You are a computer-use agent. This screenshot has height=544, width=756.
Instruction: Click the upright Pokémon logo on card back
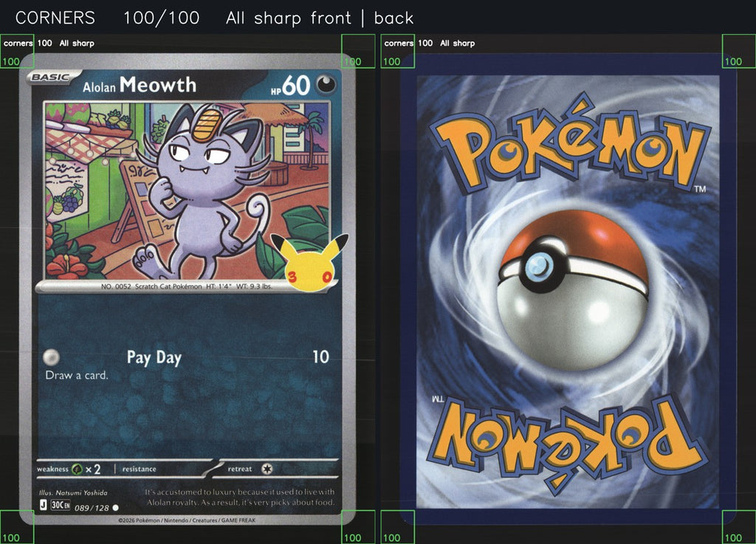571,144
